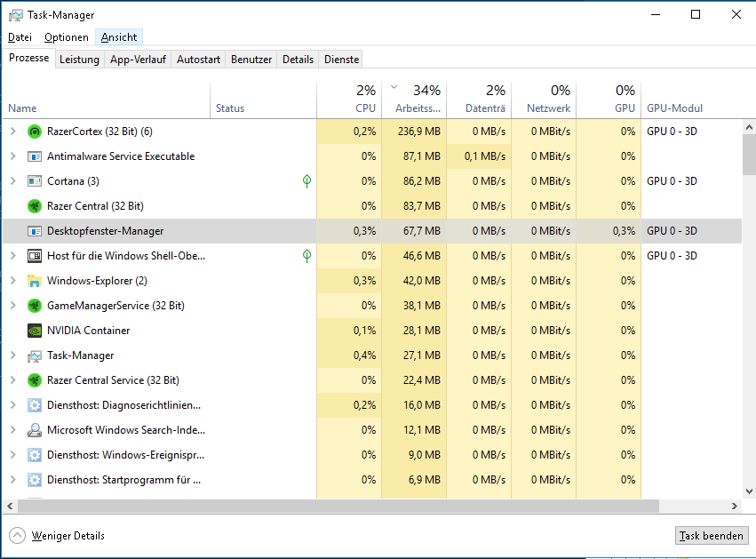Image resolution: width=756 pixels, height=559 pixels.
Task: Click the GameManagerService icon
Action: 35,306
